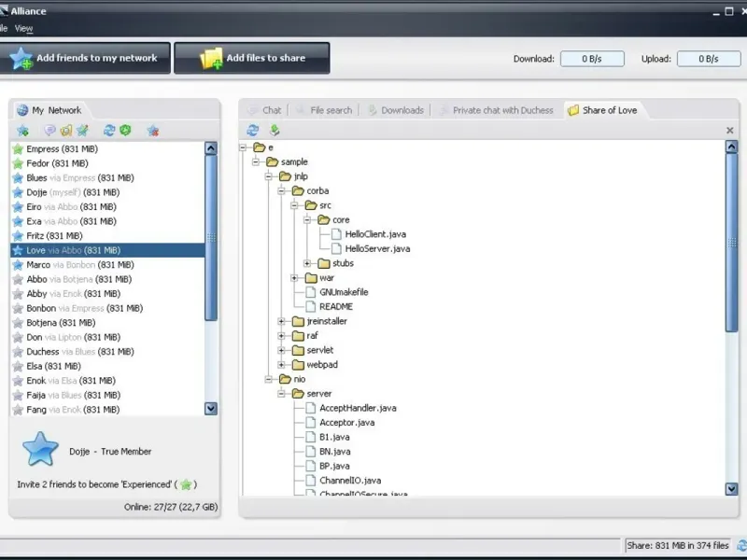Click Add friends to my network button
The width and height of the screenshot is (747, 560).
point(84,58)
